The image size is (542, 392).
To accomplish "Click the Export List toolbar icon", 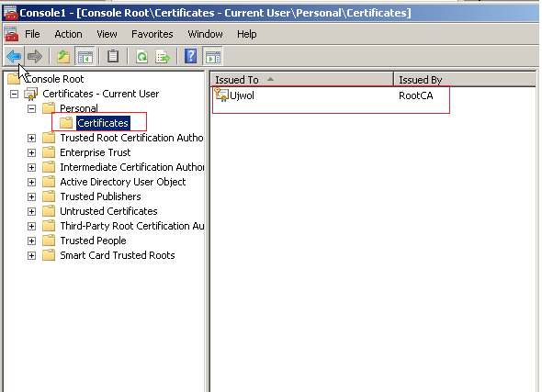I will click(x=163, y=56).
